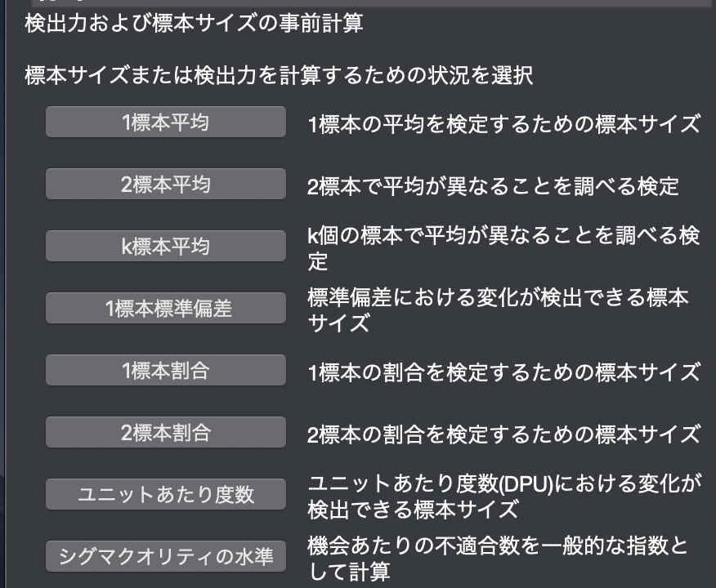Launch the 2標本割合 calculator
This screenshot has height=588, width=716.
(165, 432)
